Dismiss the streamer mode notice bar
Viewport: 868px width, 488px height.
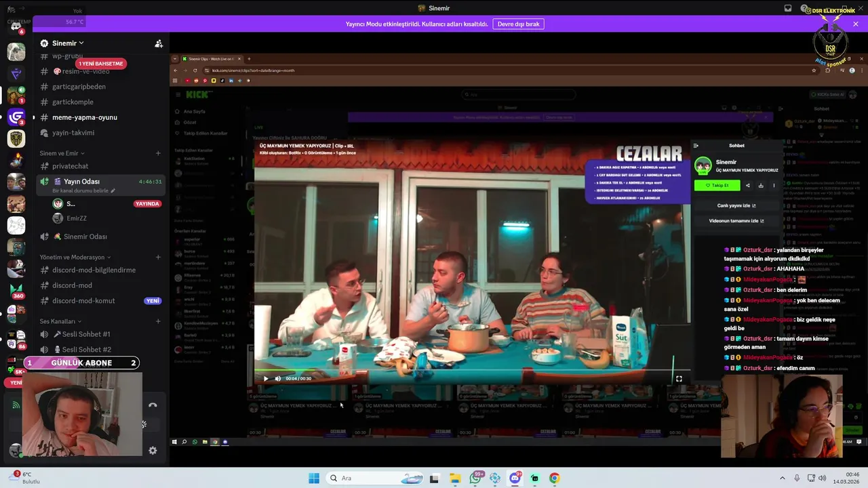click(x=855, y=24)
